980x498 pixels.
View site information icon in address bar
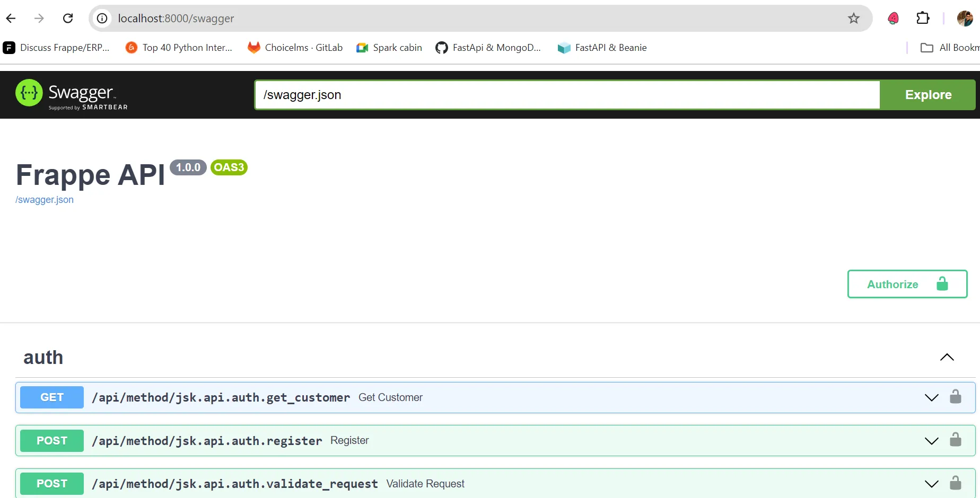point(102,19)
